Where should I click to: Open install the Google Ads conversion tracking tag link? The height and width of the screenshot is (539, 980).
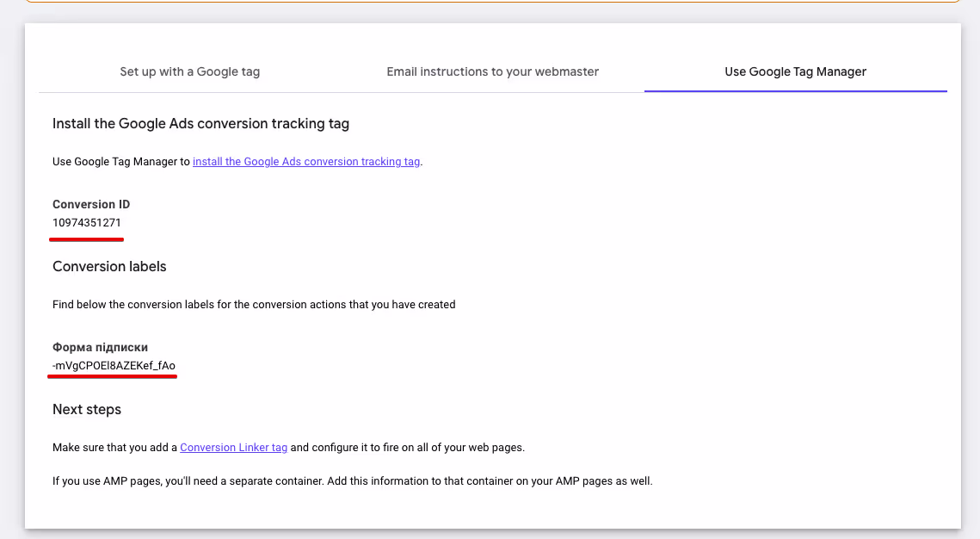coord(306,161)
